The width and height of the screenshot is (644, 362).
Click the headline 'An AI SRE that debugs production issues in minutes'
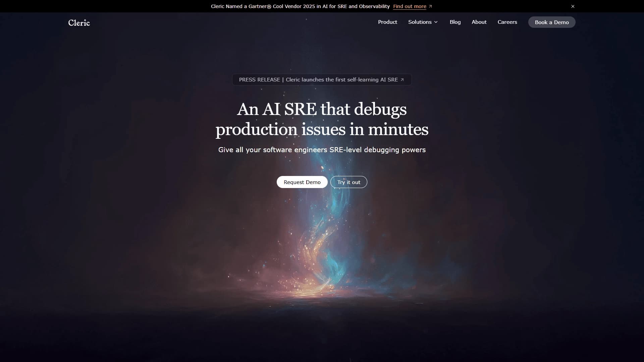click(x=322, y=119)
